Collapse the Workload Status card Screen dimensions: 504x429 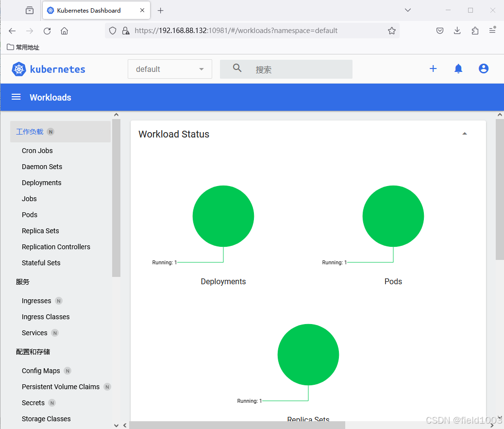click(465, 134)
